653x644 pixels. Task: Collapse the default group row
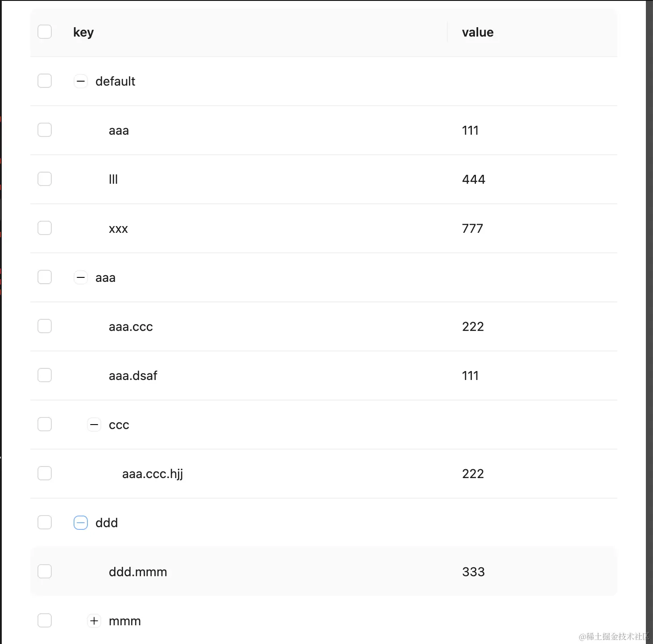click(x=81, y=81)
